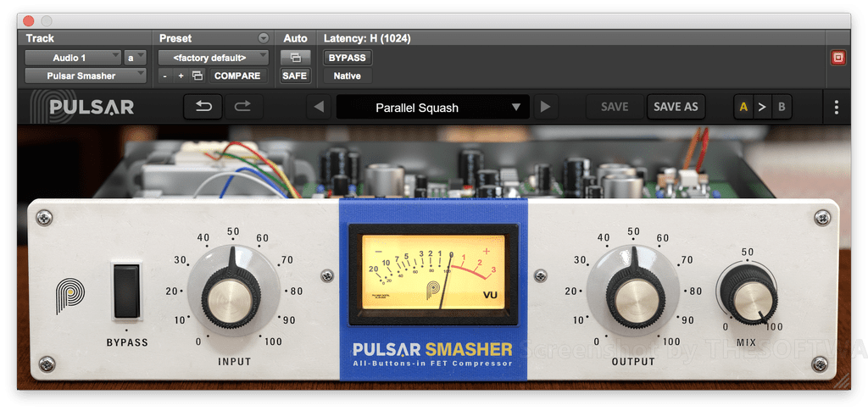Click the automation enable icon under Auto
This screenshot has height=411, width=868.
point(295,58)
